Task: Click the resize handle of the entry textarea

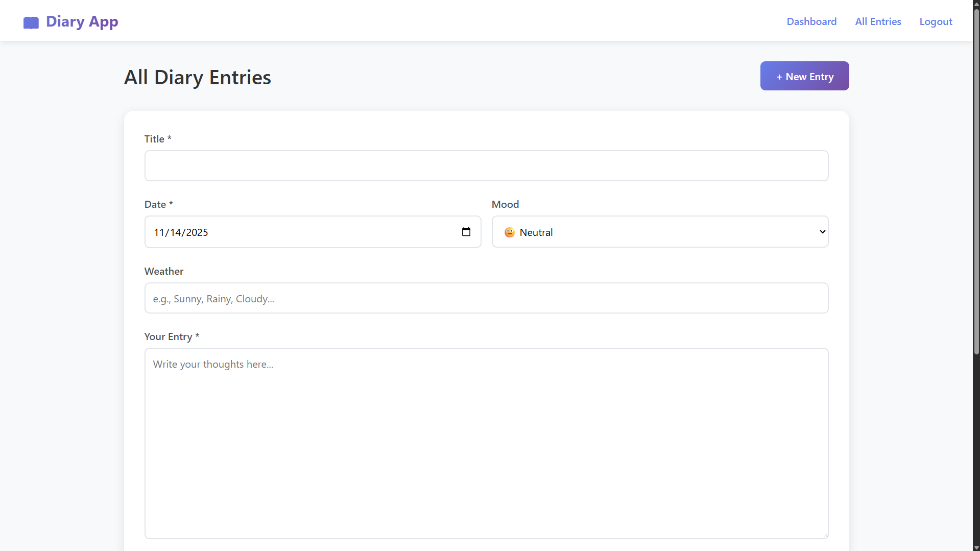Action: (x=825, y=535)
